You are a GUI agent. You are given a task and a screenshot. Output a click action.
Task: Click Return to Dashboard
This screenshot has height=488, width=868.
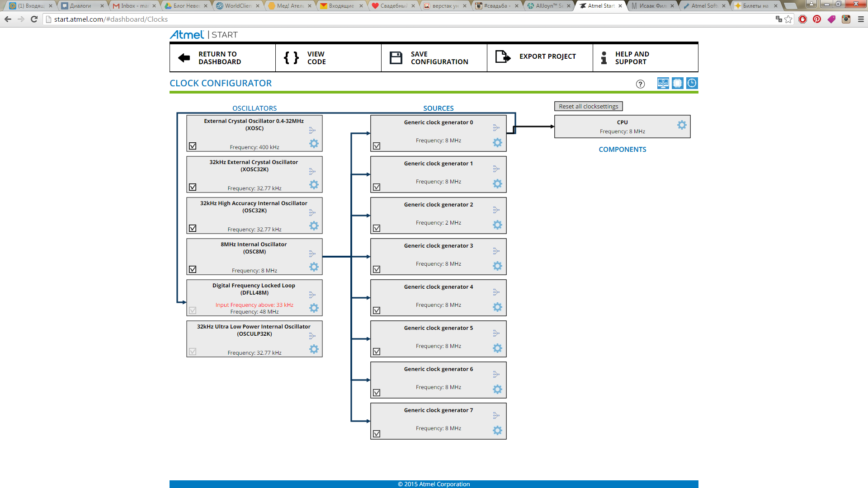pos(222,58)
